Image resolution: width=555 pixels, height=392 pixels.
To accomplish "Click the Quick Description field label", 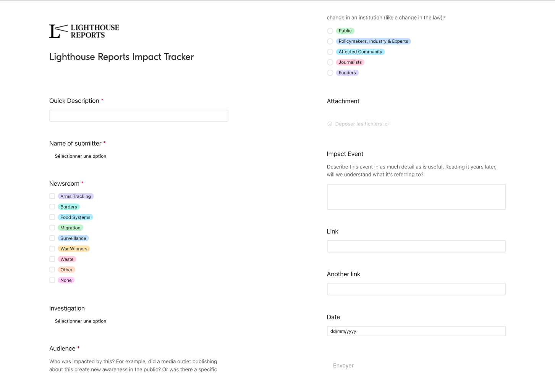I will point(74,101).
